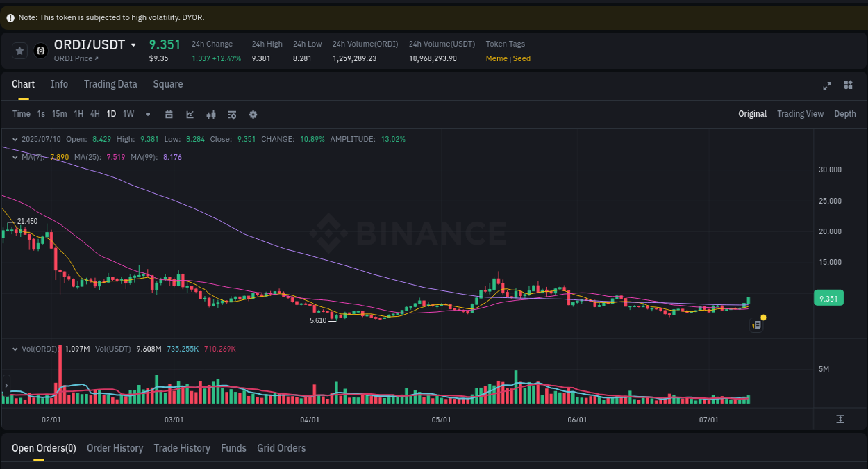Switch to Trading View chart mode
This screenshot has width=868, height=469.
point(800,113)
